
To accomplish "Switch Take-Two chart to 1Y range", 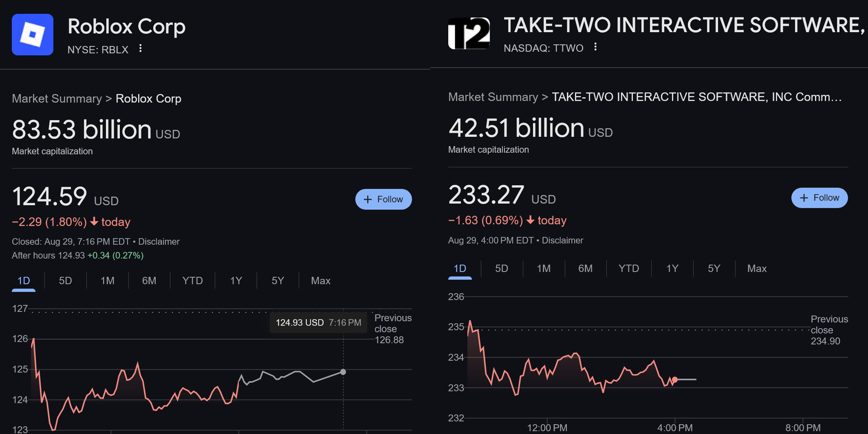I will [x=672, y=268].
